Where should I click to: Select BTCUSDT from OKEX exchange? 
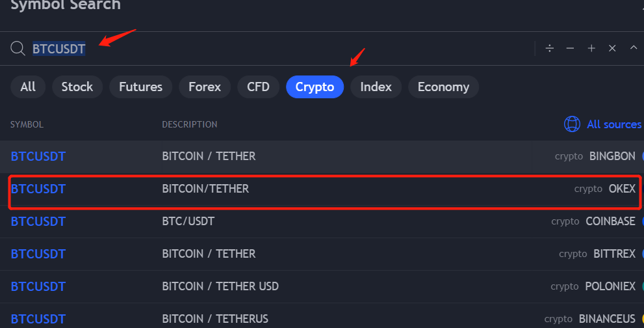click(x=322, y=189)
